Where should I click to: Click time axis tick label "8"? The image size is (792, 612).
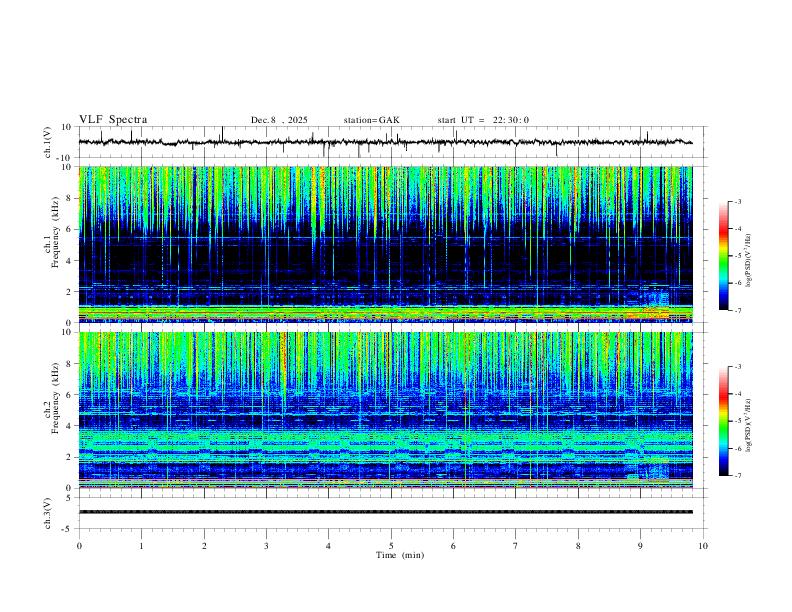pyautogui.click(x=578, y=546)
